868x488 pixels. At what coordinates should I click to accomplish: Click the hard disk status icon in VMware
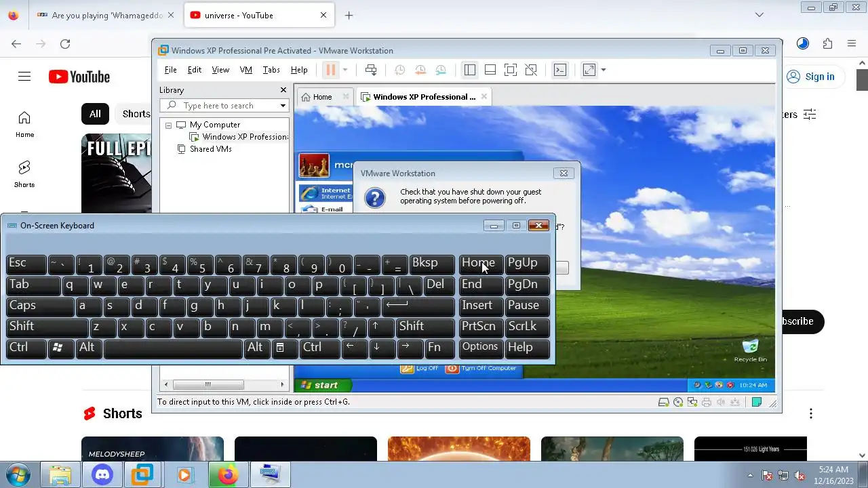(x=664, y=402)
